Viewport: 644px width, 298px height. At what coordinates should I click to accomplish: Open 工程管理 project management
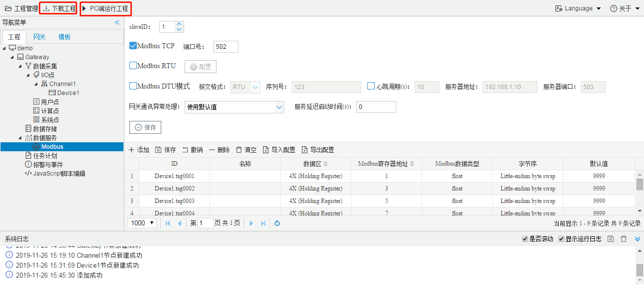click(21, 8)
